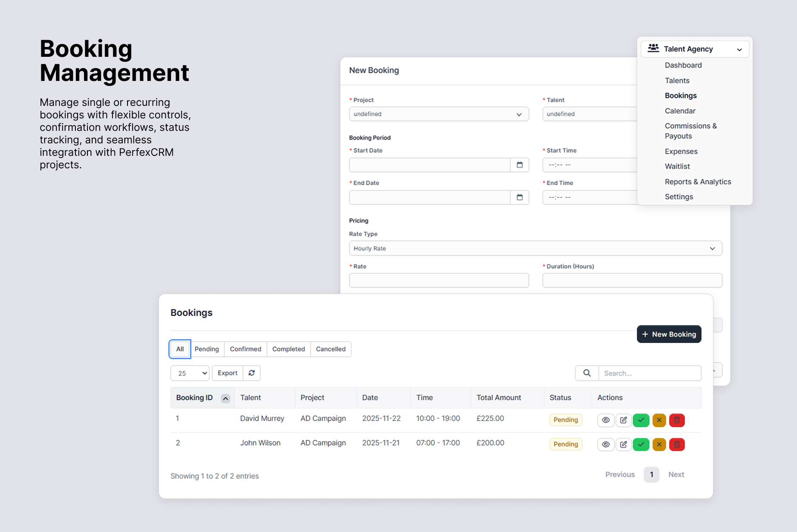Screen dimensions: 797x532
Task: Go to Next page
Action: (x=676, y=474)
